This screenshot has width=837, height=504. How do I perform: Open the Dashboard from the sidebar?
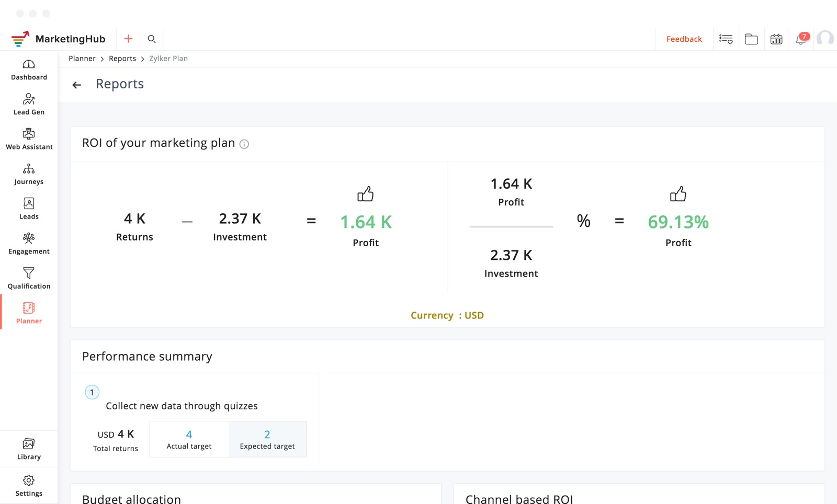tap(29, 70)
